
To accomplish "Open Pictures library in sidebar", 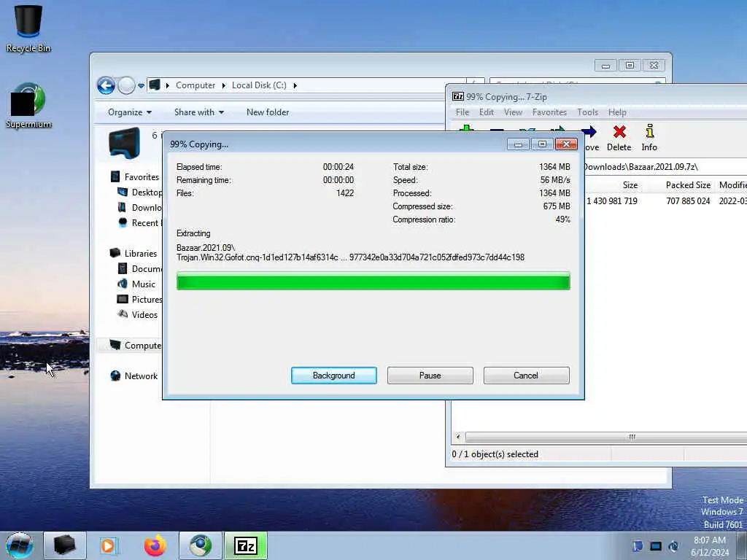I will [x=141, y=299].
